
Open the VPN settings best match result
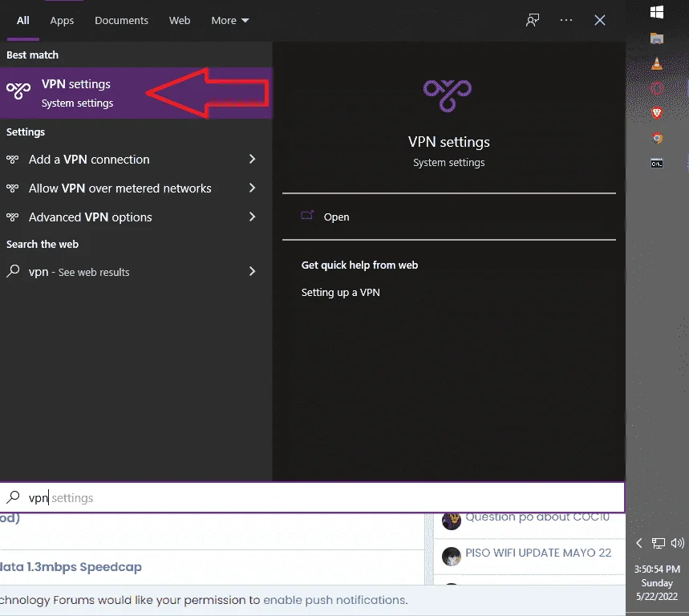[136, 93]
